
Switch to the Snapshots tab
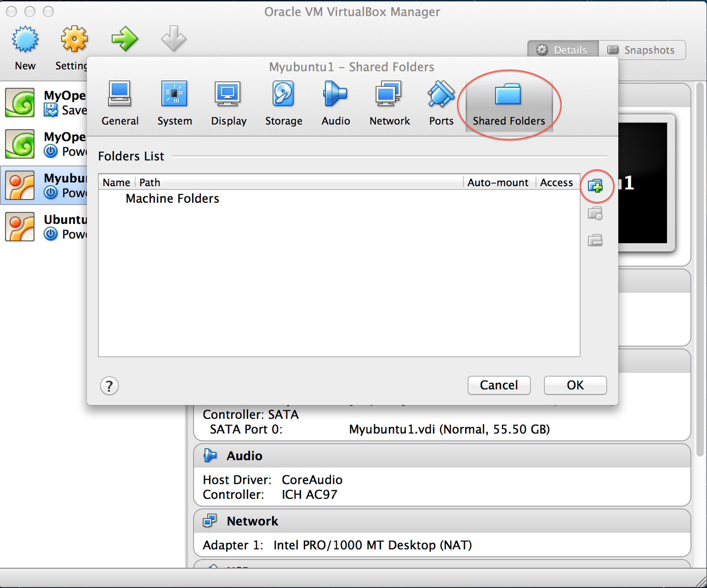[x=643, y=50]
